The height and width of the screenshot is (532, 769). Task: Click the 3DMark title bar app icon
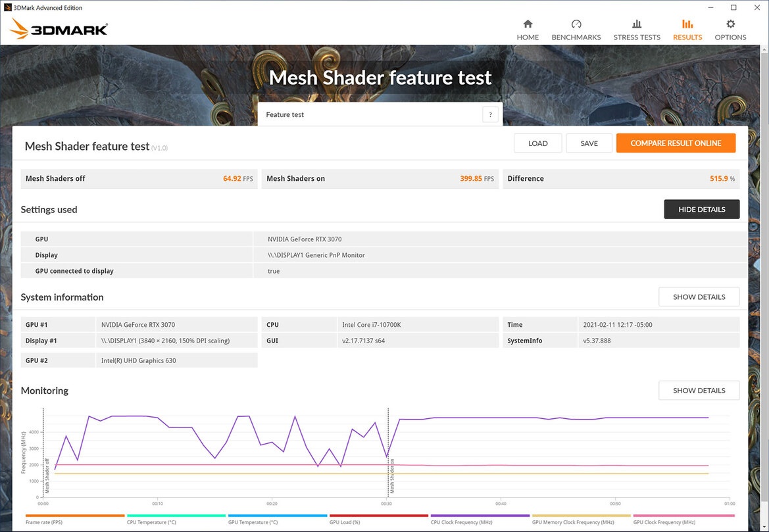coord(7,7)
